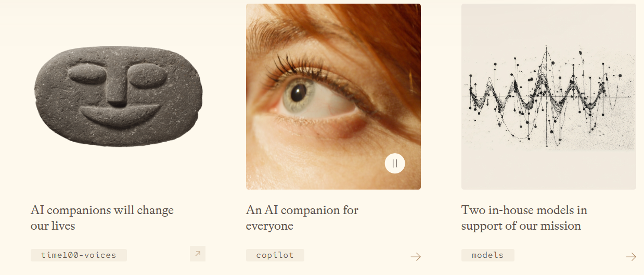The width and height of the screenshot is (644, 275).
Task: Select the time100-voices tag
Action: pyautogui.click(x=79, y=255)
